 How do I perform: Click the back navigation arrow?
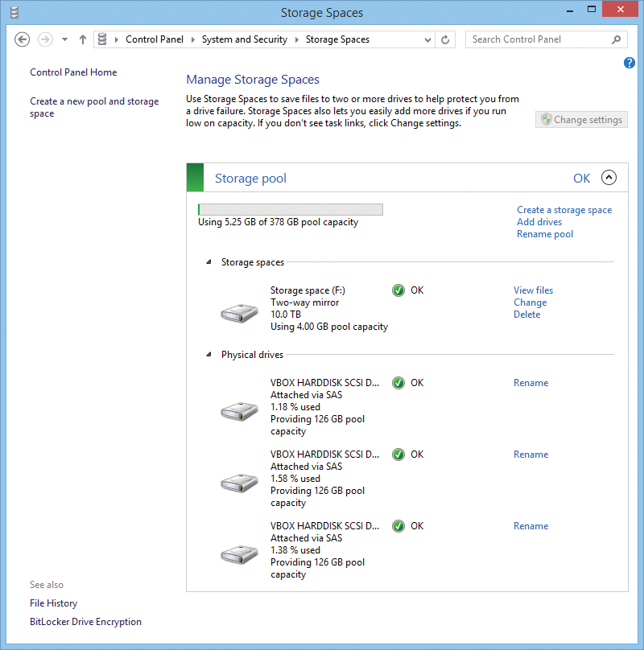click(23, 39)
